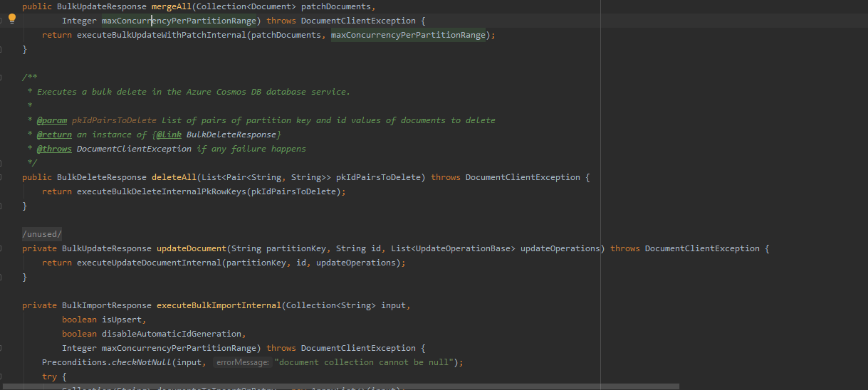Click the @throws Javadoc tag
This screenshot has height=390, width=868.
[54, 149]
